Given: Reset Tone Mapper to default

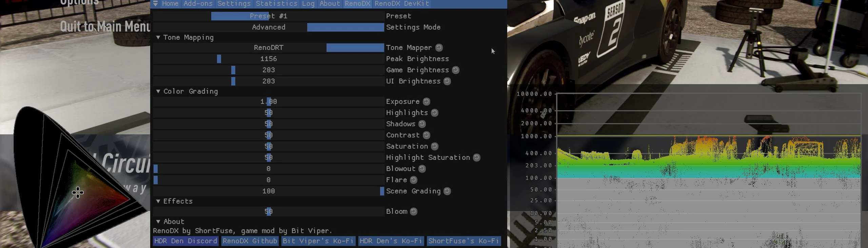Looking at the screenshot, I should click(x=439, y=47).
